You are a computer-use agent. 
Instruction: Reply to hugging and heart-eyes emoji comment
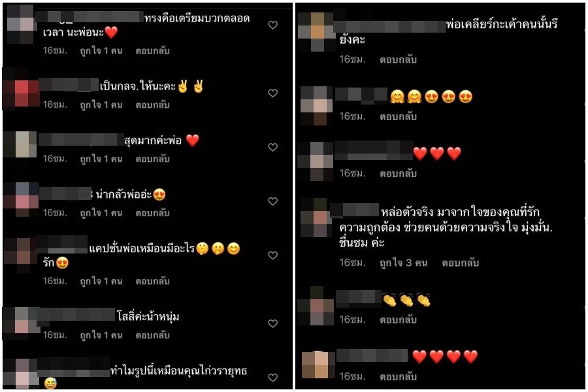point(398,117)
